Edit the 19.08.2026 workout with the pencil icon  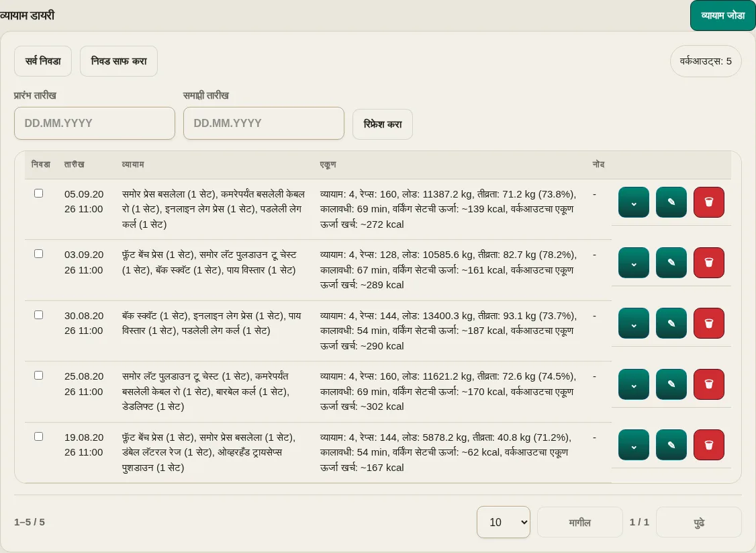tap(671, 445)
